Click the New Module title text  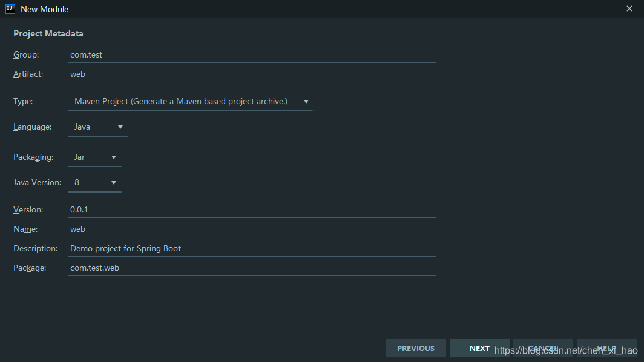click(44, 9)
